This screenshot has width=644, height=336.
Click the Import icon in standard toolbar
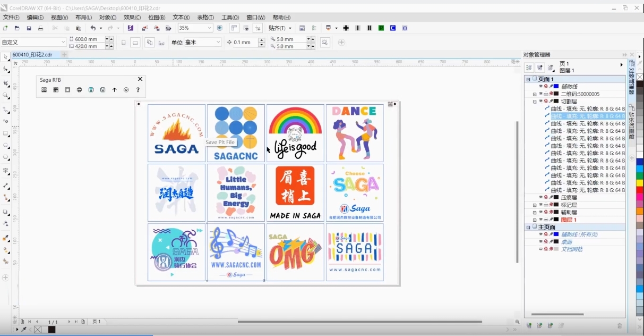tap(145, 28)
